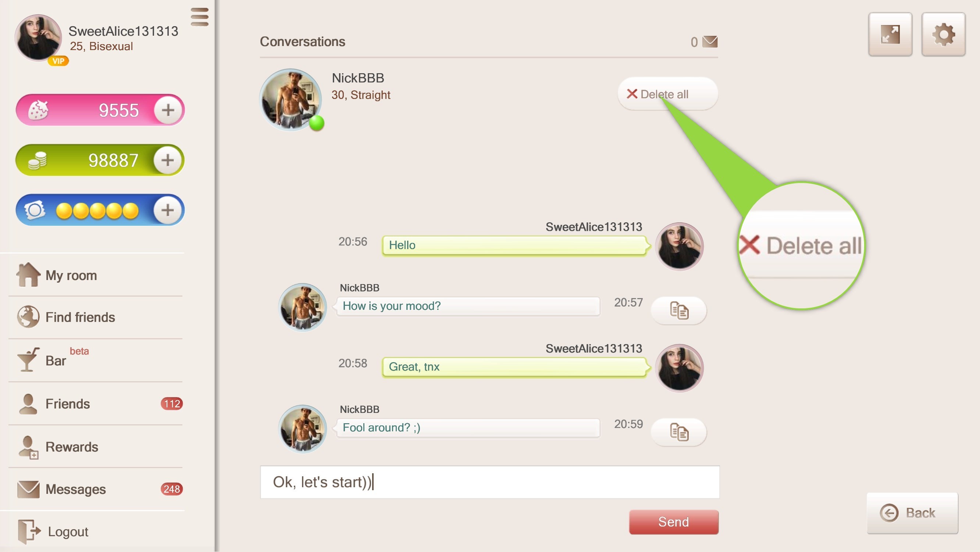Copy the "Fool around? ;)" message

pos(679,432)
